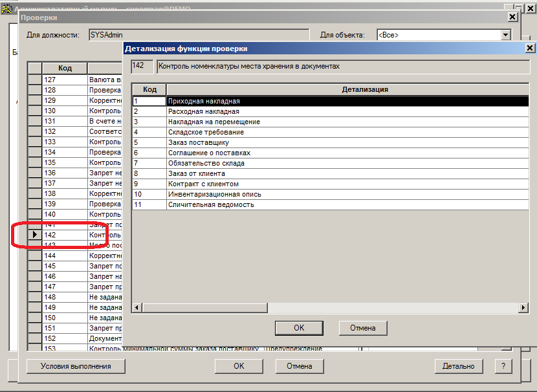
Task: Select row Заказ поставщику
Action: coord(331,142)
